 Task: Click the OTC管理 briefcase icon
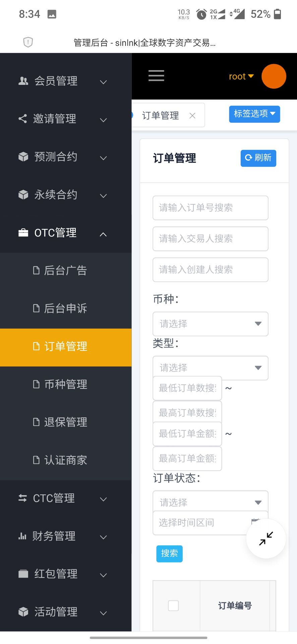click(23, 232)
